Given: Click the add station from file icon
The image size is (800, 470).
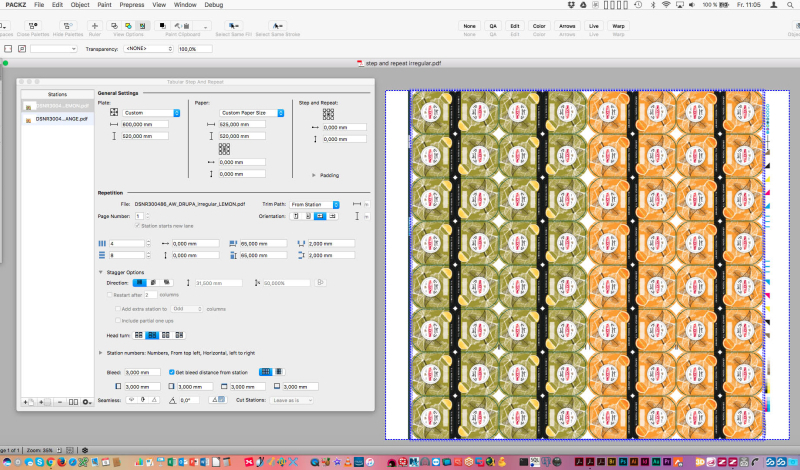Looking at the screenshot, I should click(29, 402).
